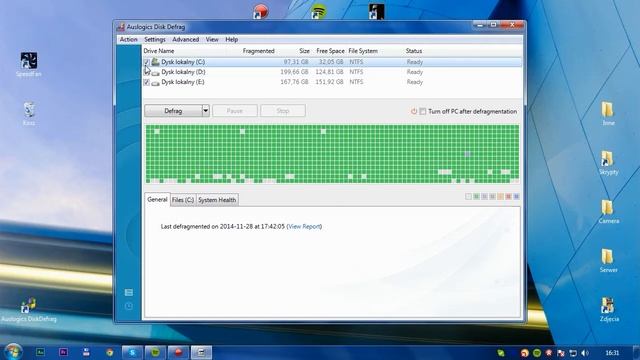This screenshot has width=640, height=360.
Task: Open the View menu
Action: pyautogui.click(x=212, y=40)
